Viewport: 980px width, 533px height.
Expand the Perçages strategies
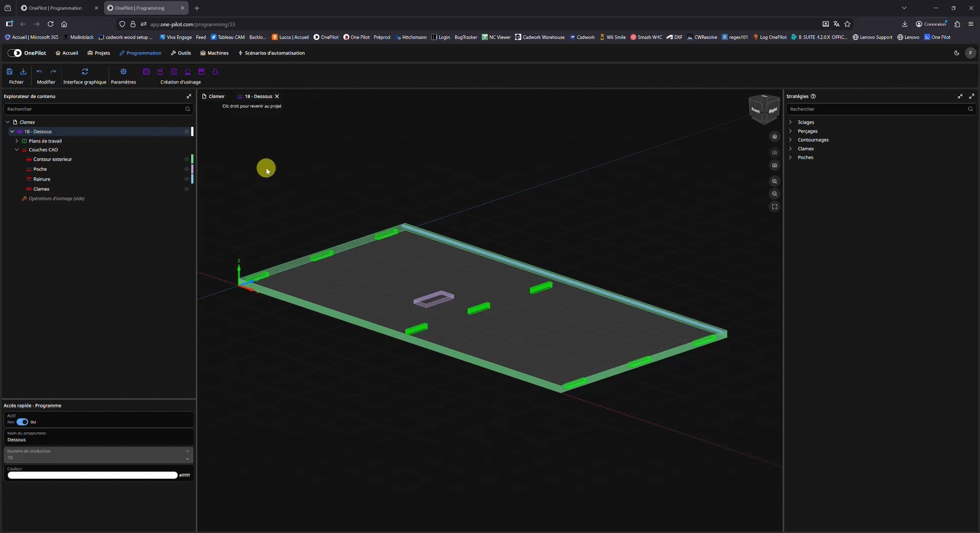coord(790,131)
